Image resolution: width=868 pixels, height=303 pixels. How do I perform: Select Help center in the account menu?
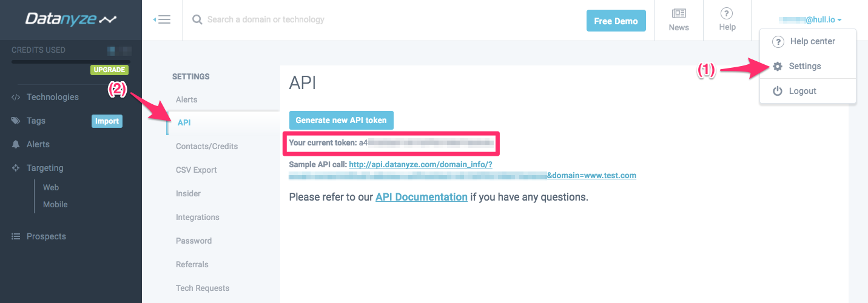coord(812,42)
